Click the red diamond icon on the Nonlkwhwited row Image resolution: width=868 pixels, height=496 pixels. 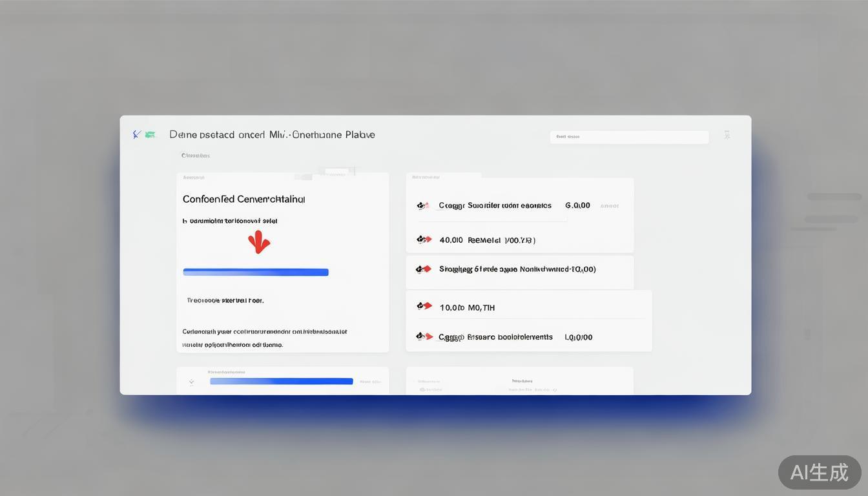tap(423, 269)
